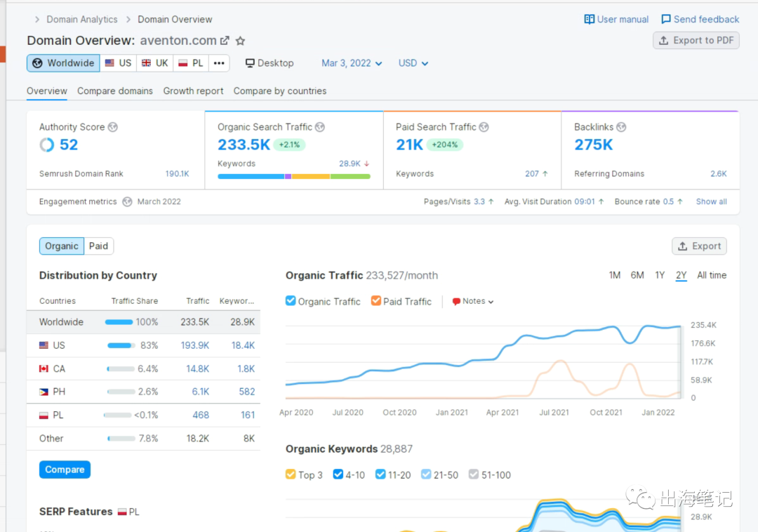The image size is (758, 532).
Task: Click the organic keywords distribution color bar
Action: pos(293,176)
